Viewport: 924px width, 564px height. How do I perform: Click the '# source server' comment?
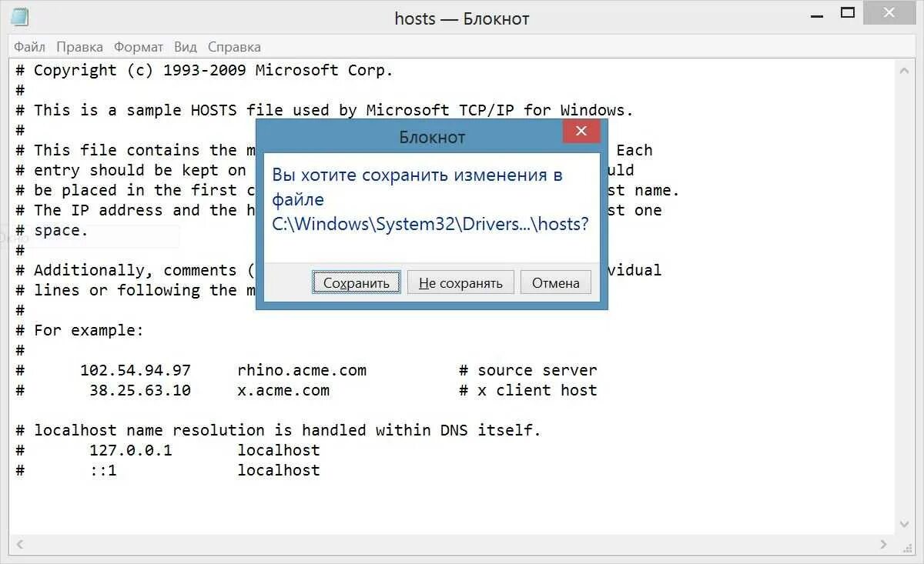pyautogui.click(x=528, y=370)
